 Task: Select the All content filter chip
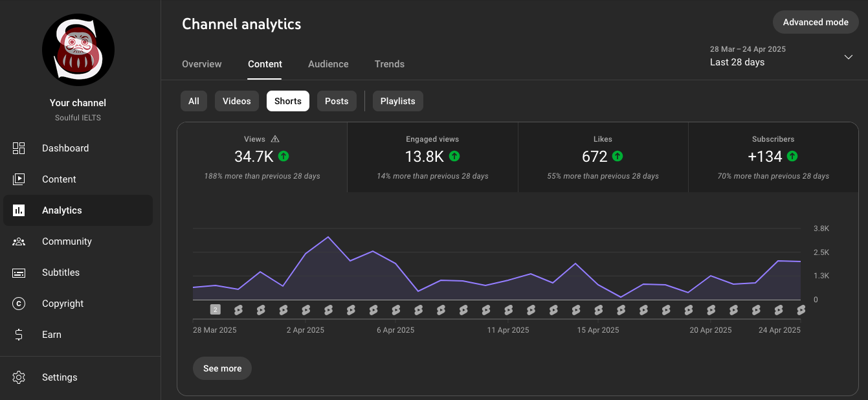coord(194,101)
